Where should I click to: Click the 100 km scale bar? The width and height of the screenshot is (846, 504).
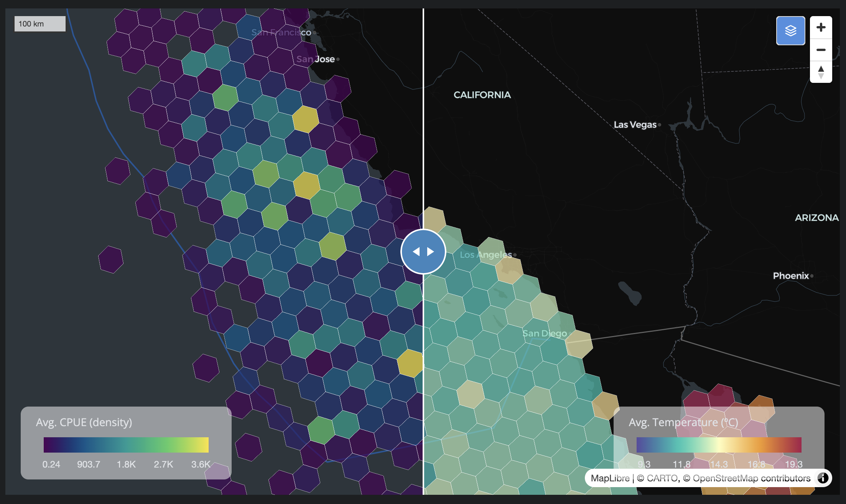pyautogui.click(x=40, y=24)
